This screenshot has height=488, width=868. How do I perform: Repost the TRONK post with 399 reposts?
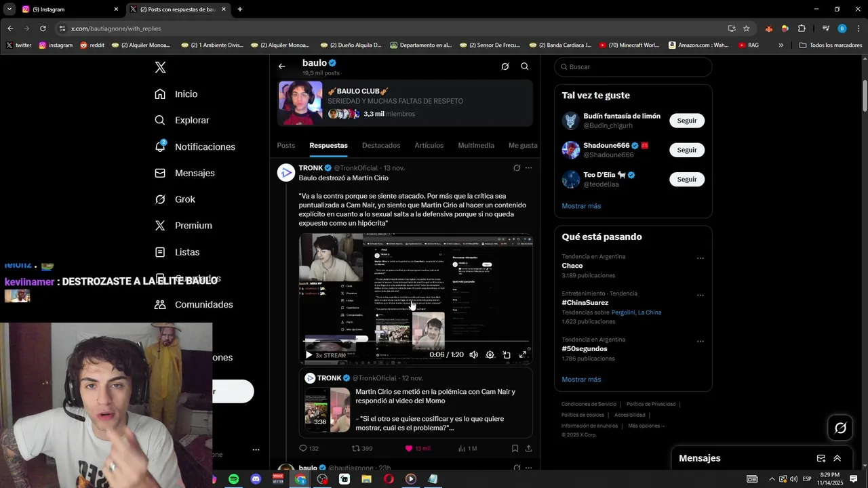coord(362,449)
